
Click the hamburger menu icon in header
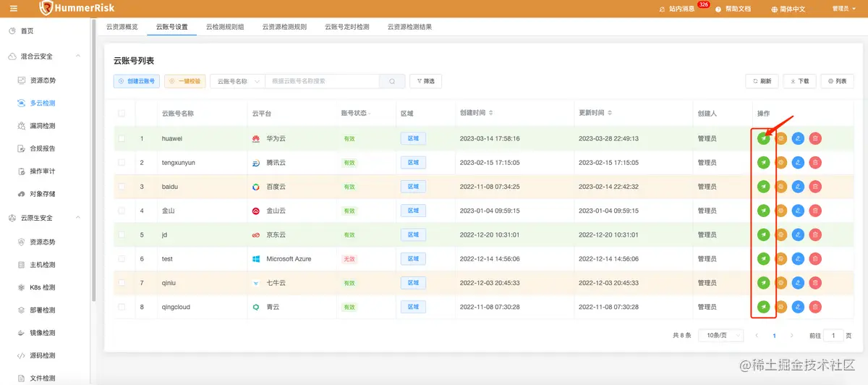tap(14, 9)
